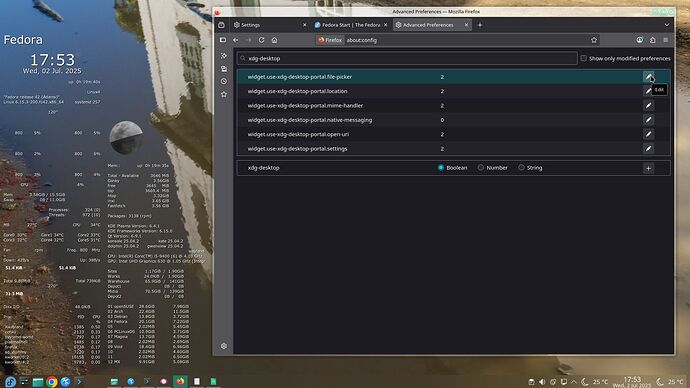This screenshot has width=690, height=388.
Task: Select the widget.use-xdg-desktop-portal.settings preference name
Action: tap(297, 149)
